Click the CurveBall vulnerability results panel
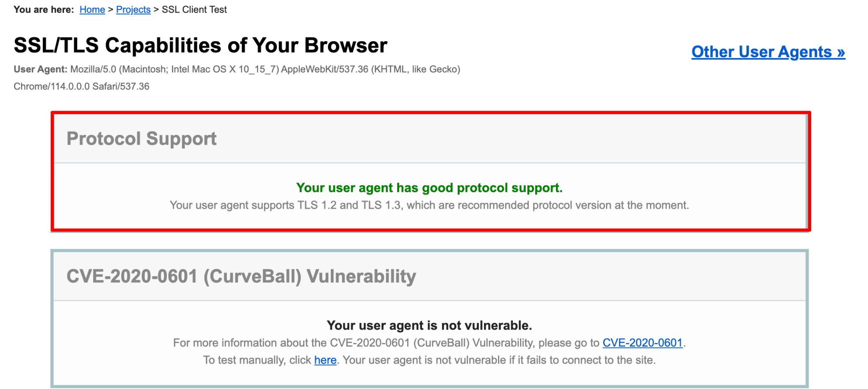This screenshot has height=389, width=868. coord(429,344)
